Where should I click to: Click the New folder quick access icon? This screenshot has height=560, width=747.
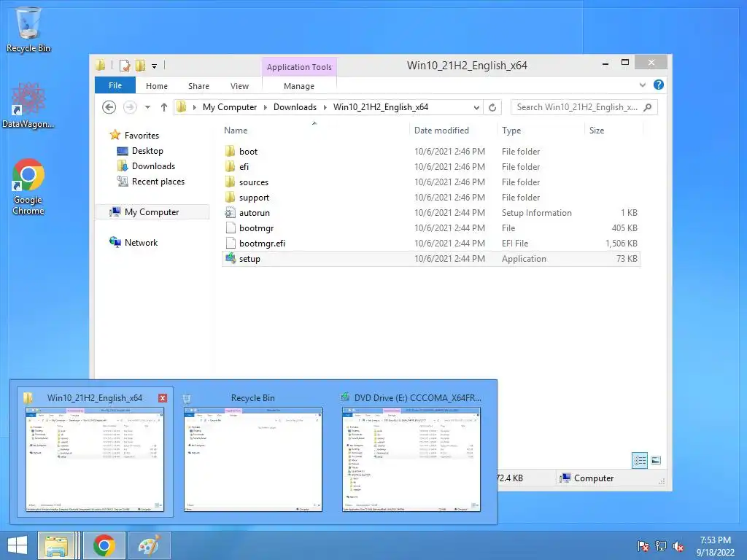141,65
